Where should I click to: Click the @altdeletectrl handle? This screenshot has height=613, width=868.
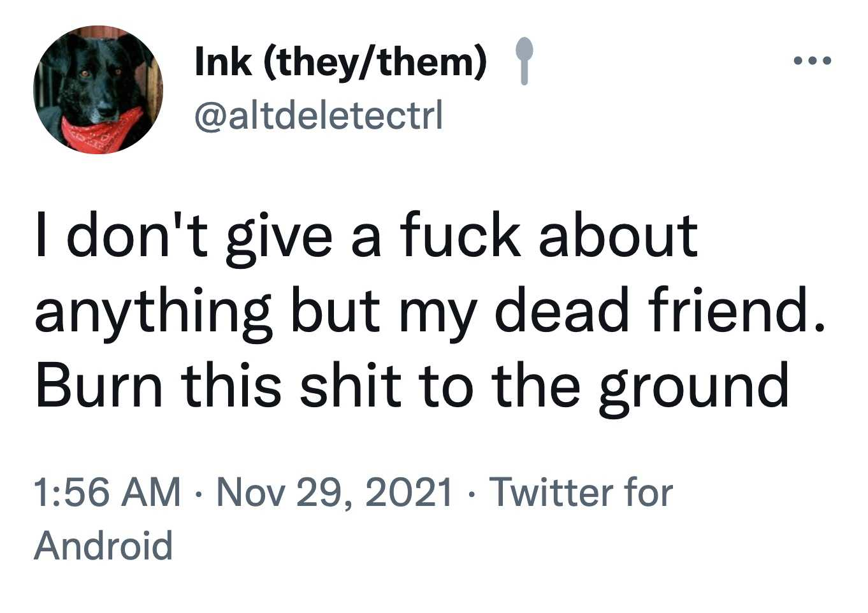click(x=318, y=117)
